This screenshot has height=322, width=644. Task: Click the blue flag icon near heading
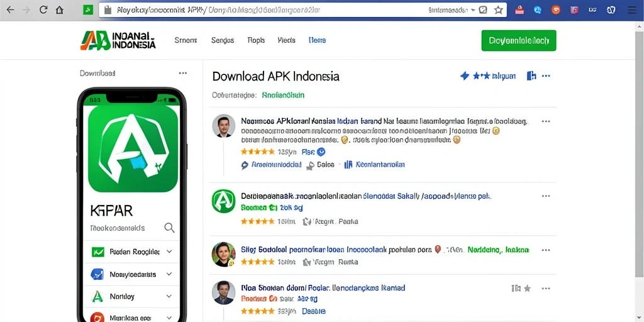click(x=531, y=76)
